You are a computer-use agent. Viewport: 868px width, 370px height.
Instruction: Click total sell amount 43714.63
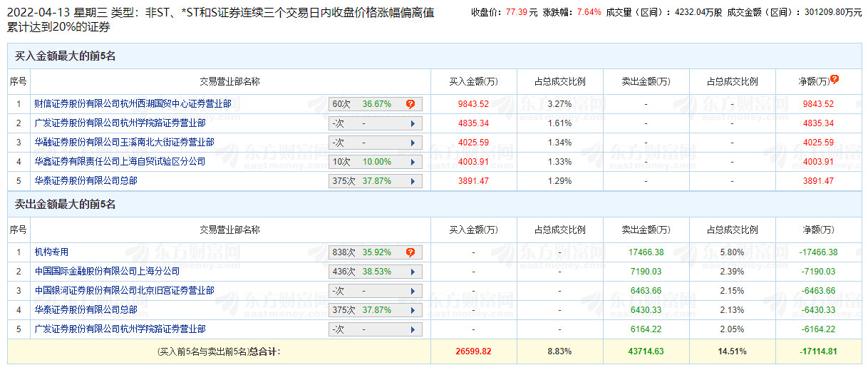tap(646, 351)
